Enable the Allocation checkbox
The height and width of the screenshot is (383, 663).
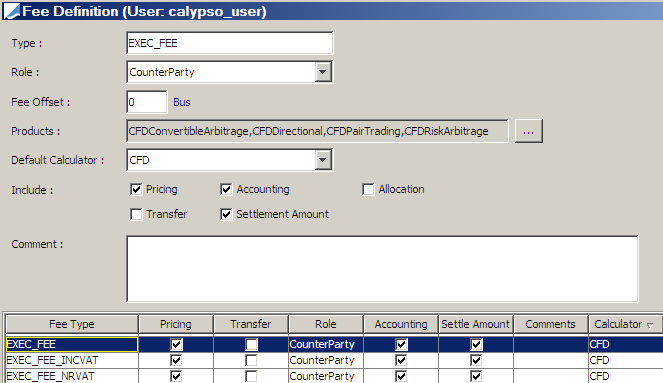(368, 189)
